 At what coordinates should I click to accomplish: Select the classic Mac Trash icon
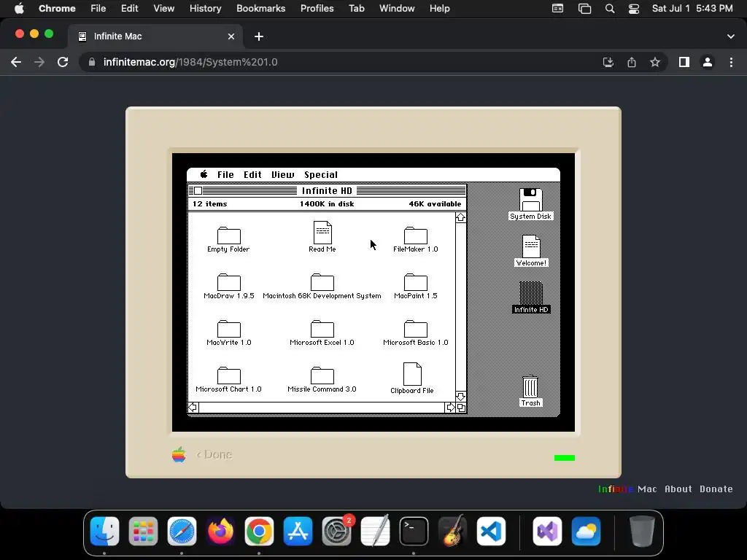[530, 386]
